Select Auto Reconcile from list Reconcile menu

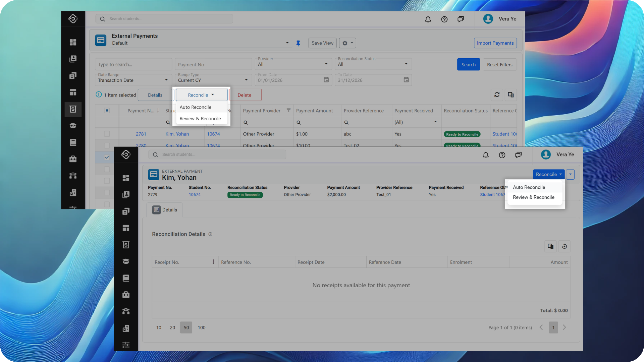pyautogui.click(x=196, y=107)
